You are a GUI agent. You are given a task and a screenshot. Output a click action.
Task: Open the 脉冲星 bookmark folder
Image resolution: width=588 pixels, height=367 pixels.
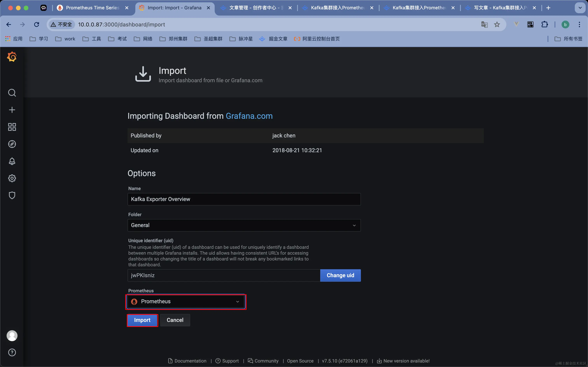pos(241,39)
